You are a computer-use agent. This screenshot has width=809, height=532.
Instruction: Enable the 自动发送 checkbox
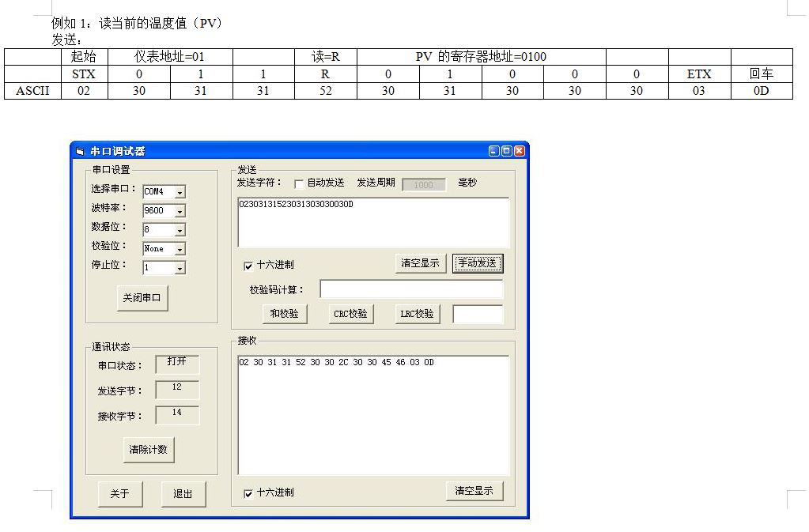[299, 183]
